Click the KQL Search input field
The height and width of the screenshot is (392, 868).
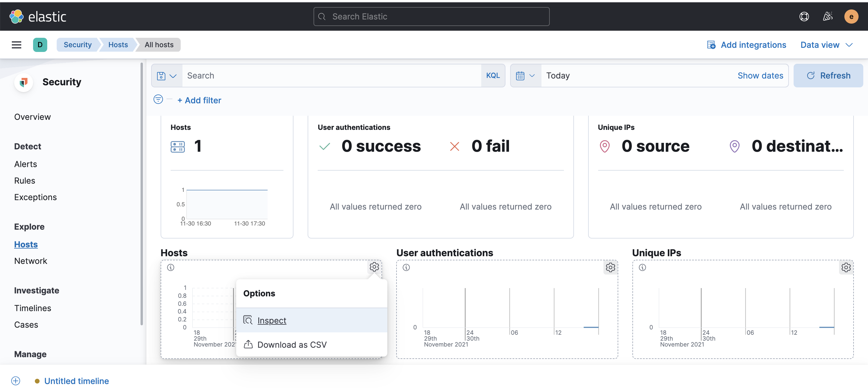tap(332, 76)
